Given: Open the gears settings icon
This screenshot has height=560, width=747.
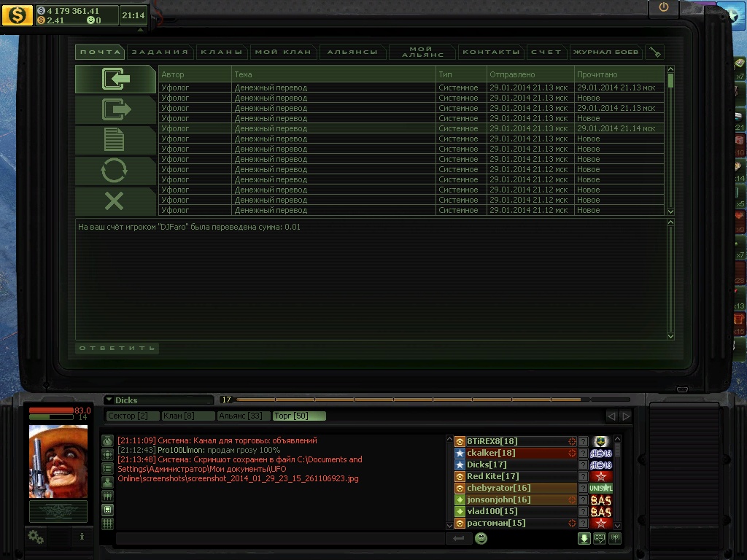Looking at the screenshot, I should [x=36, y=537].
